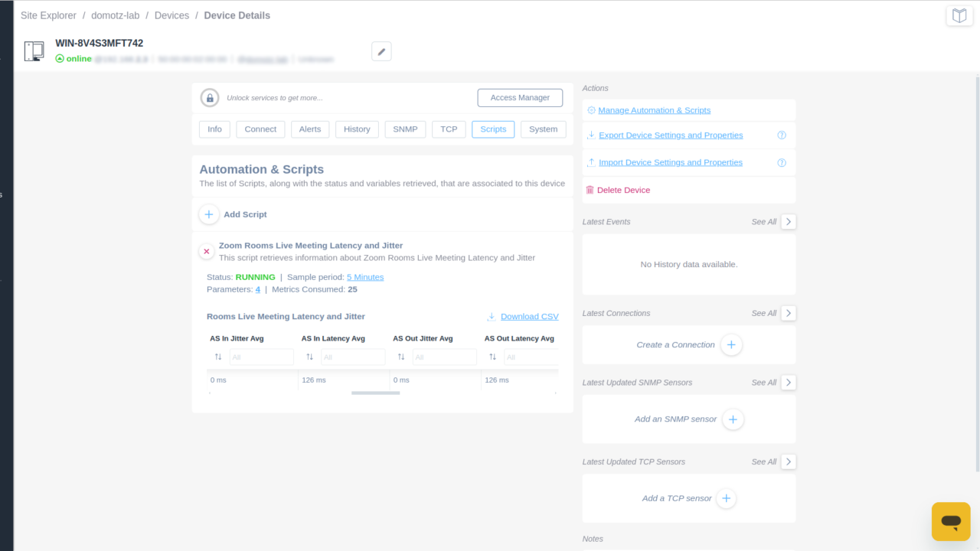The image size is (980, 551).
Task: Click the Download CSV link
Action: tap(529, 316)
